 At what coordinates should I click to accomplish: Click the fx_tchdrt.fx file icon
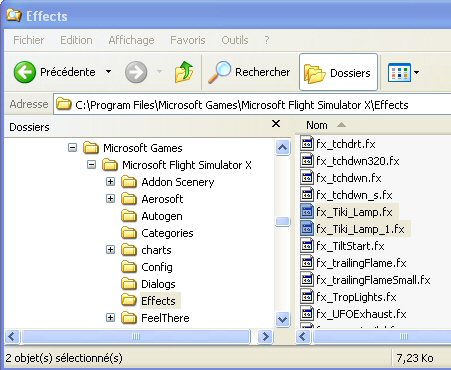307,144
